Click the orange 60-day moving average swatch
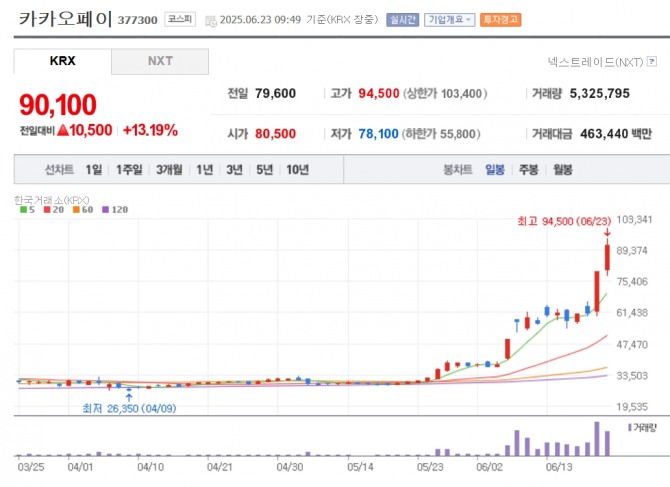 click(76, 210)
